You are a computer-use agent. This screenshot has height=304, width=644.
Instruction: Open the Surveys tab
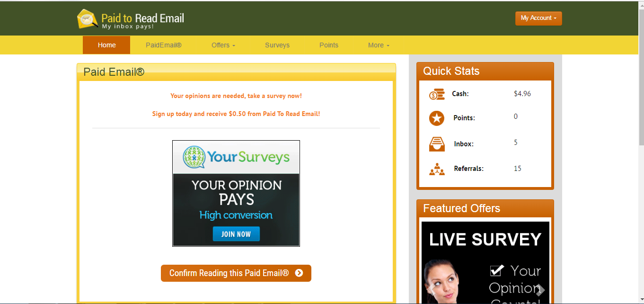point(277,45)
